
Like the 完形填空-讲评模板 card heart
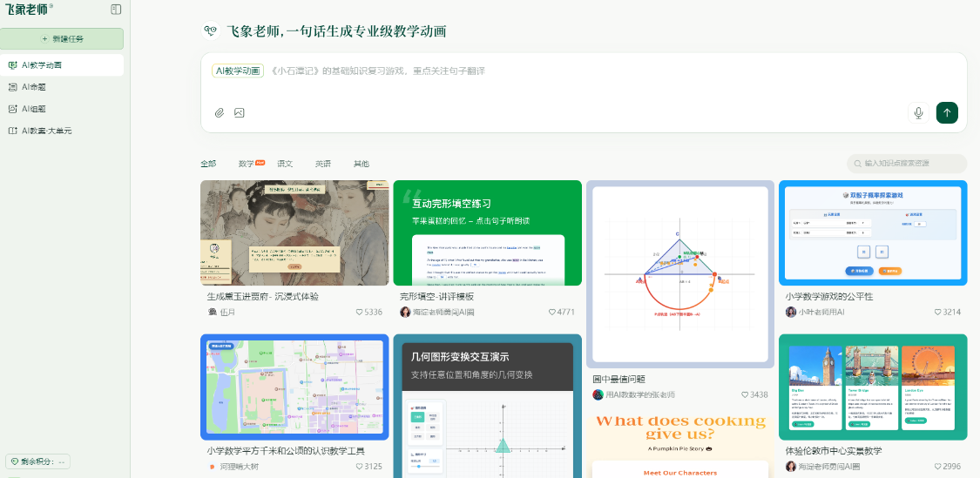point(552,312)
